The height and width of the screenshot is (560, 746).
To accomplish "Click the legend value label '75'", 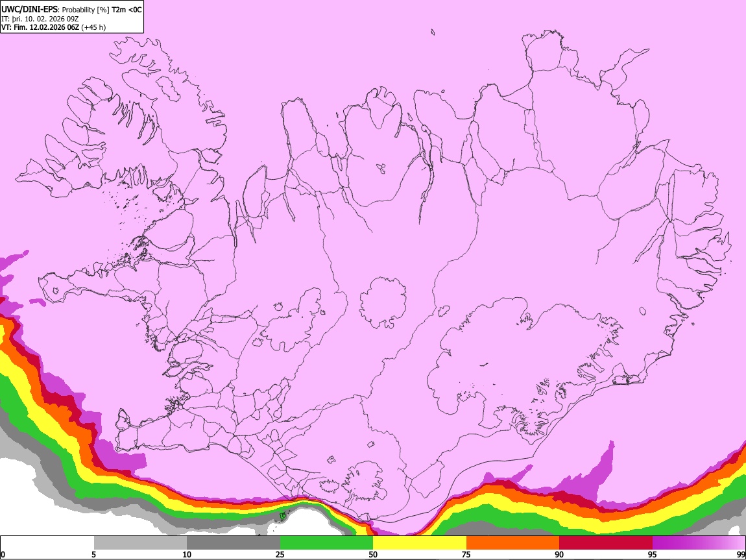I will click(466, 554).
